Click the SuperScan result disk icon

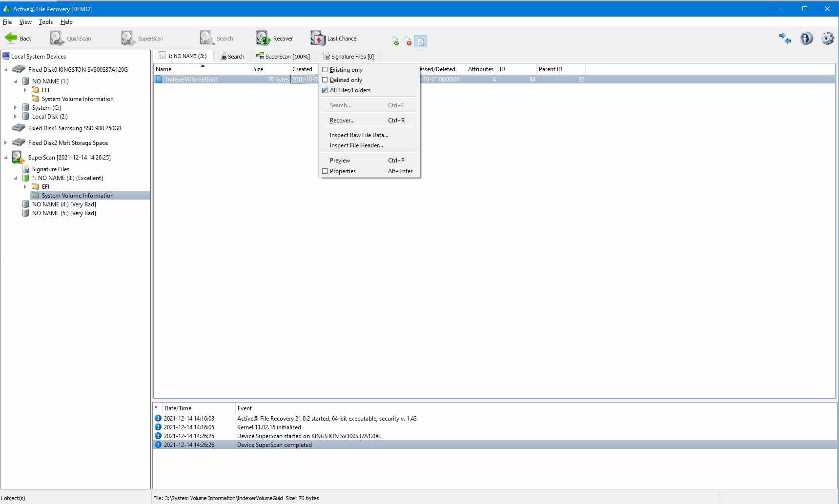18,157
